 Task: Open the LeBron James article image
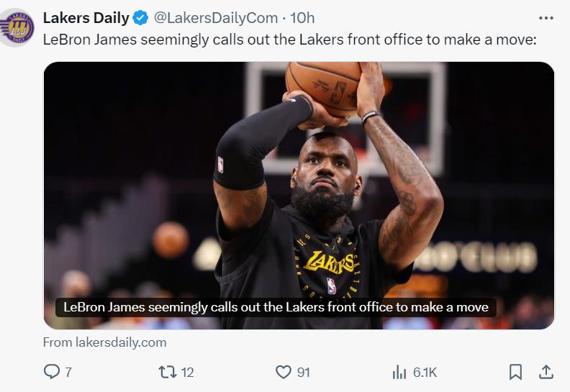point(299,180)
